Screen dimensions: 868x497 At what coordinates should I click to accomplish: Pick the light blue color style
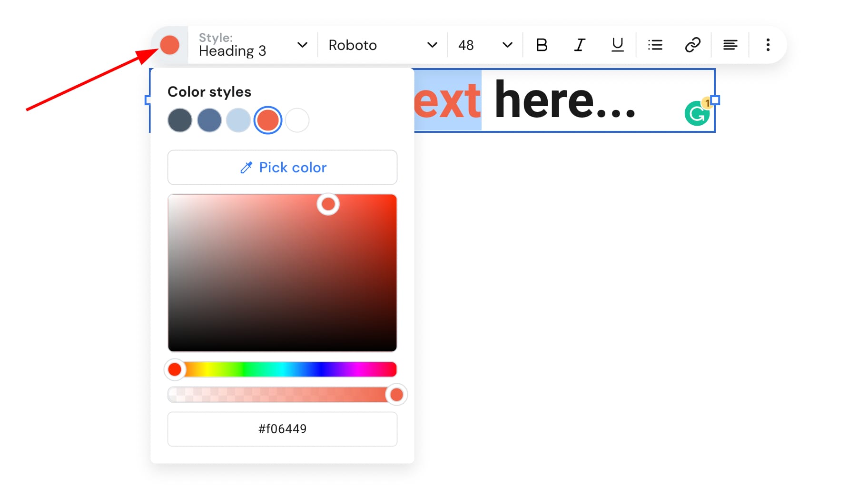pos(238,120)
